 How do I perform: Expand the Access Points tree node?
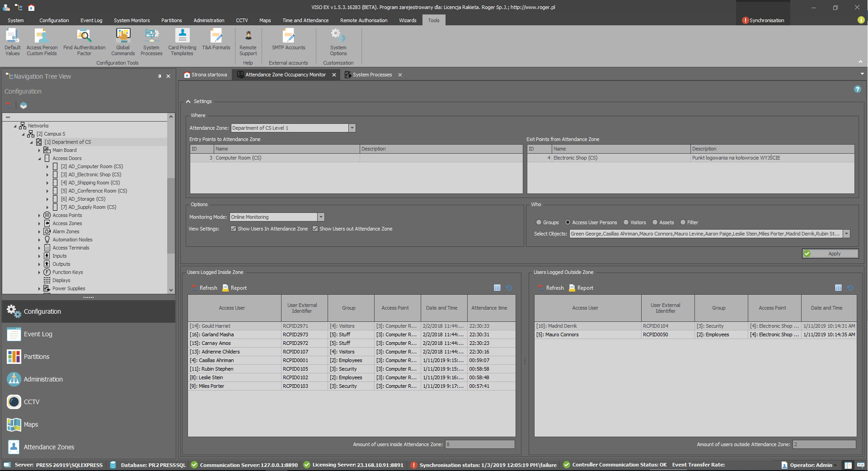tap(39, 216)
